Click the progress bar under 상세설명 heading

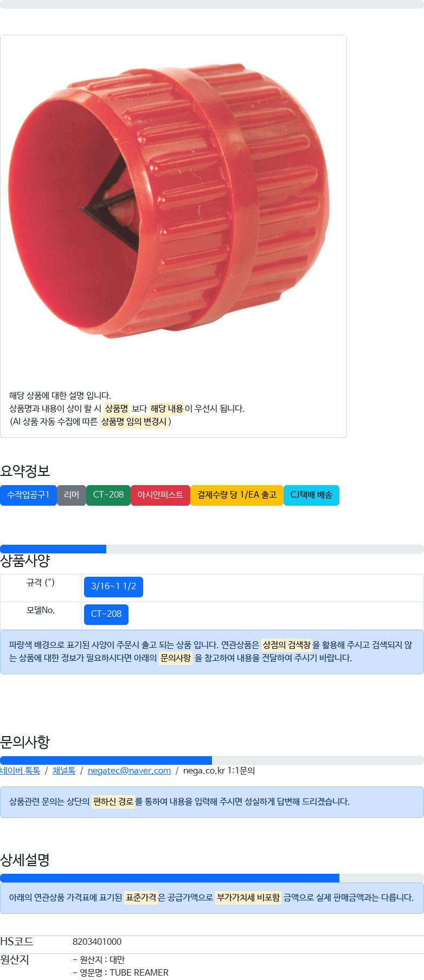[x=212, y=878]
